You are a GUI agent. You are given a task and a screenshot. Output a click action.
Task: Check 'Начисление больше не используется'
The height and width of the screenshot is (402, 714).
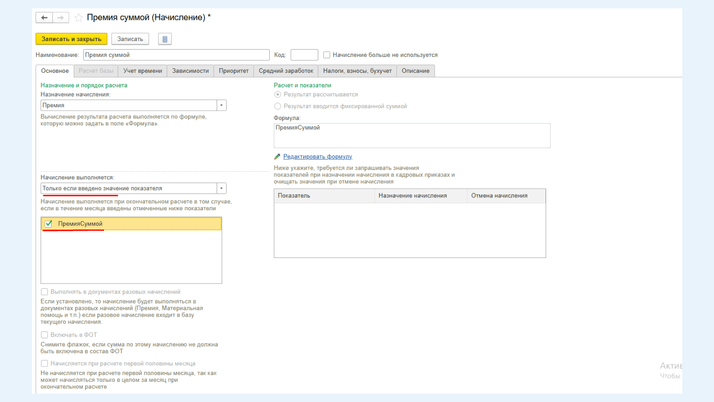(x=327, y=55)
